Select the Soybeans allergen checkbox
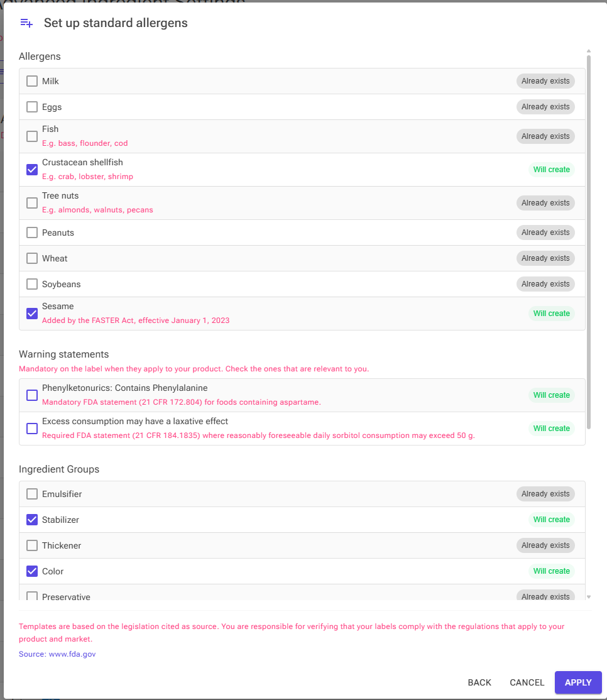607x700 pixels. pyautogui.click(x=31, y=284)
